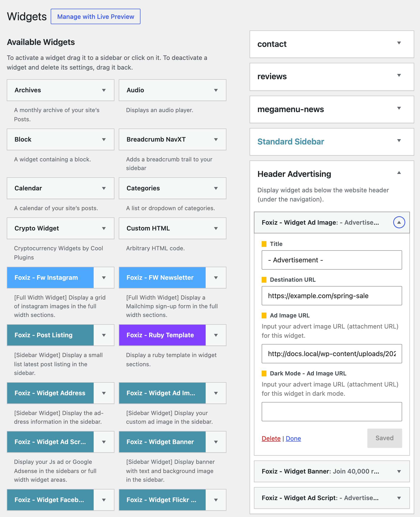The image size is (420, 517).
Task: Select the Foxiz - Fw Instagram widget
Action: 50,278
